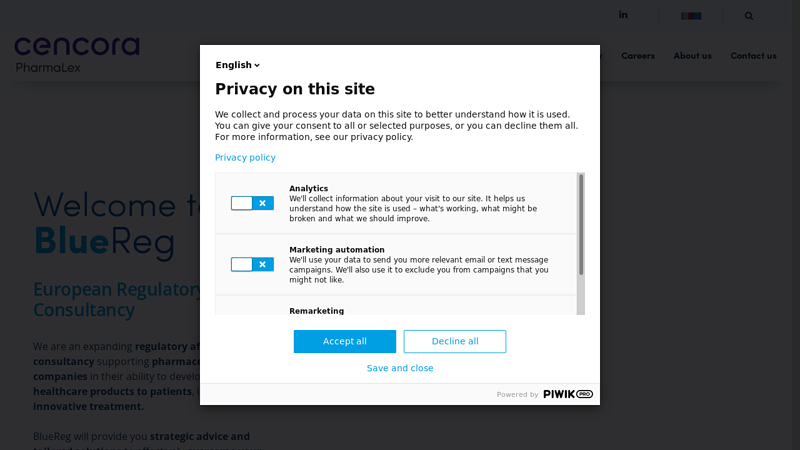Open the About us menu item
The width and height of the screenshot is (800, 450).
pos(692,56)
